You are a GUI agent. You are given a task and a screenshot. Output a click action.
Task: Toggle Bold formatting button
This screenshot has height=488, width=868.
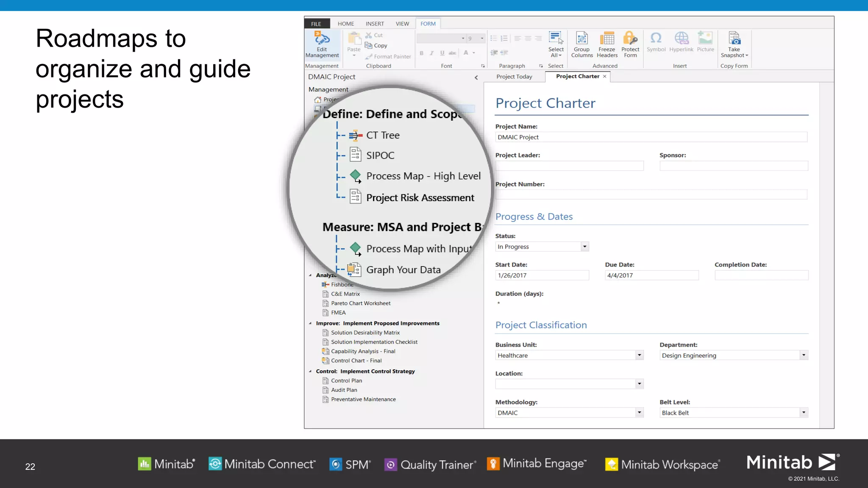tap(422, 53)
